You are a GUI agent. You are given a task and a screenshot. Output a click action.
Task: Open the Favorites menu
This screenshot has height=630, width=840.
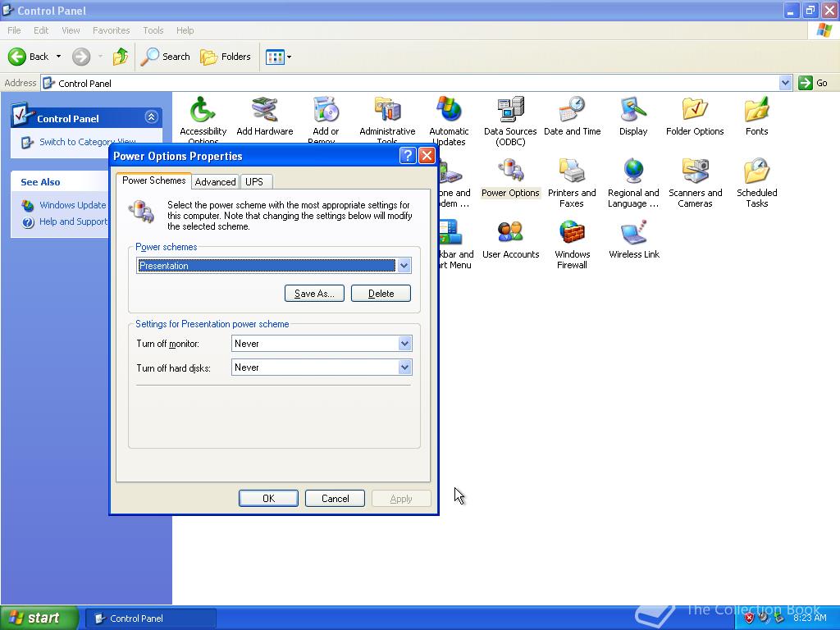point(111,30)
